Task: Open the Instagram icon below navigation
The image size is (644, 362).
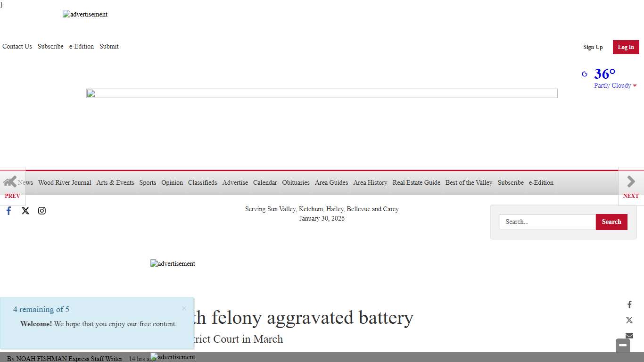Action: click(x=42, y=211)
